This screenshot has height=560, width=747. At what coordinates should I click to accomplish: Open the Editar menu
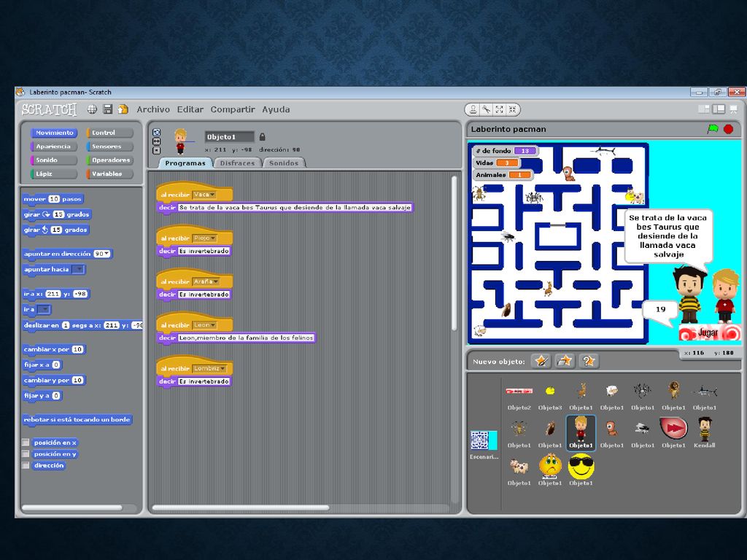[x=190, y=109]
